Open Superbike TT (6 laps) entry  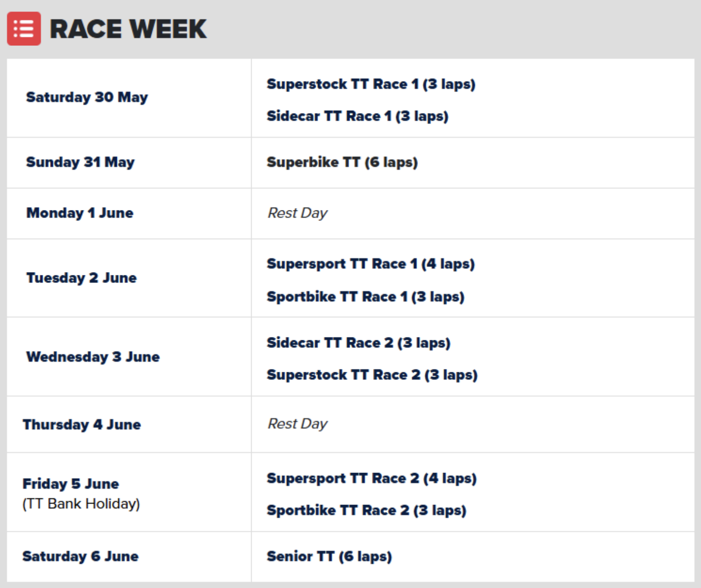(x=342, y=162)
